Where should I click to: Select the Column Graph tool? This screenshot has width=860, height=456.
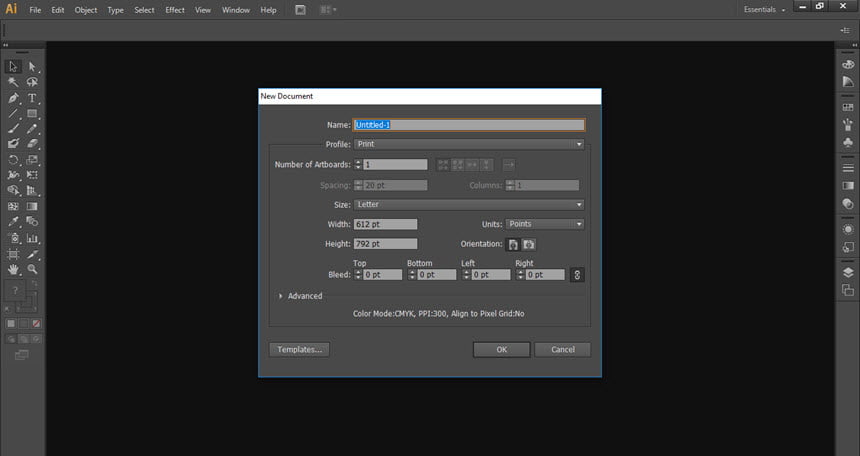pyautogui.click(x=32, y=239)
